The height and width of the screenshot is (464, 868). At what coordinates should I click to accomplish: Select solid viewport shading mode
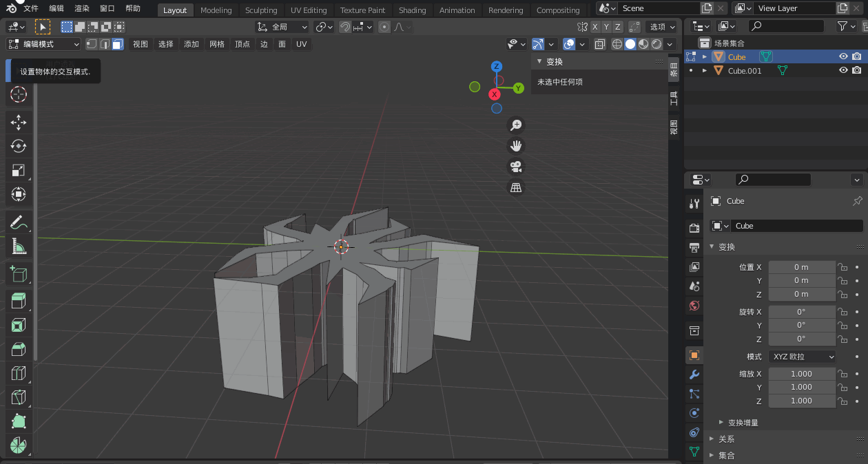coord(630,44)
